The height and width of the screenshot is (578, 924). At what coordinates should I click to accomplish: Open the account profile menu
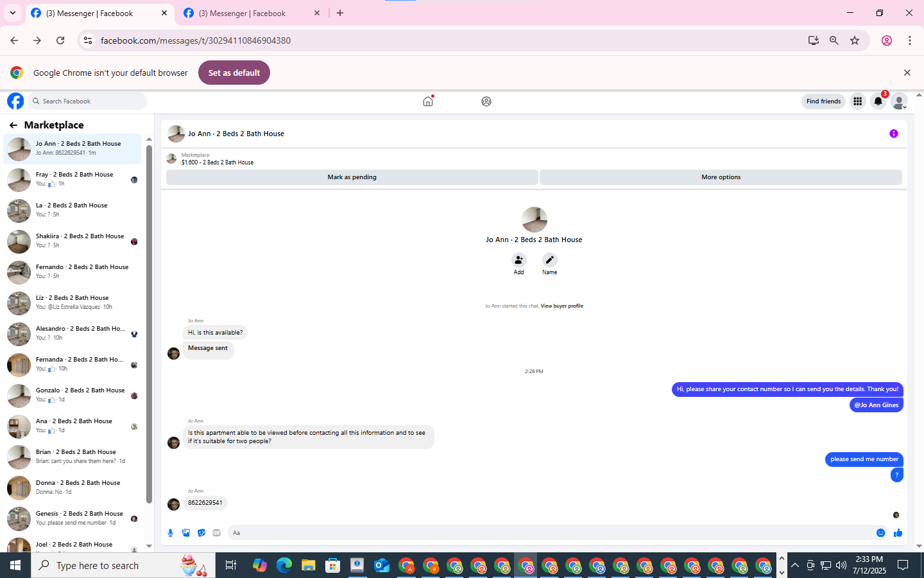pyautogui.click(x=899, y=101)
